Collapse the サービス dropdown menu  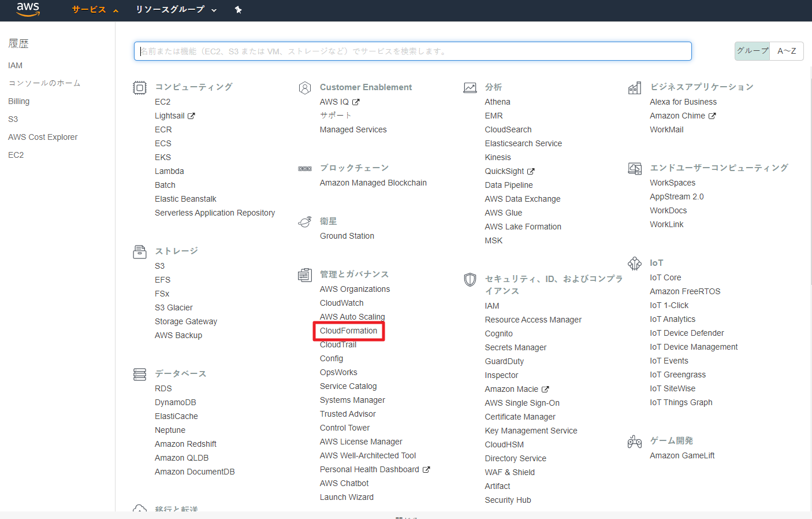pos(95,10)
